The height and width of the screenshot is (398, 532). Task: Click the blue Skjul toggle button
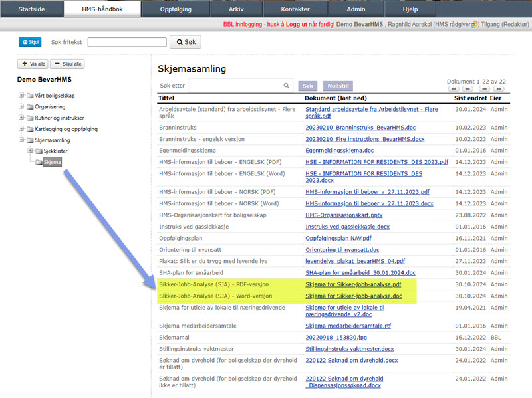pos(31,42)
